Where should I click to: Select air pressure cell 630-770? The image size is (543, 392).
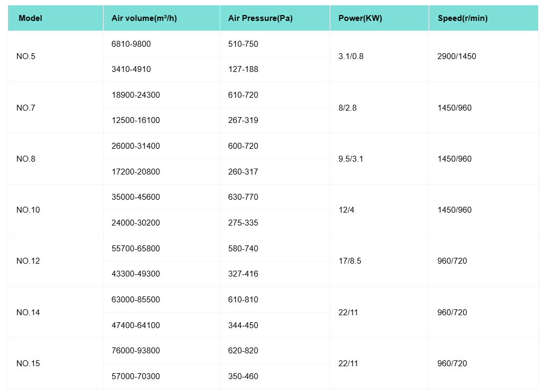point(243,197)
